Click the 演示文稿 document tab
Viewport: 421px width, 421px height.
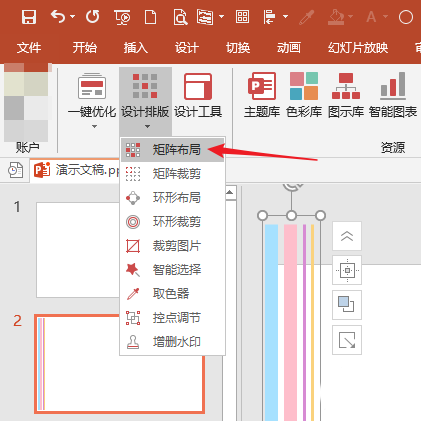click(76, 170)
